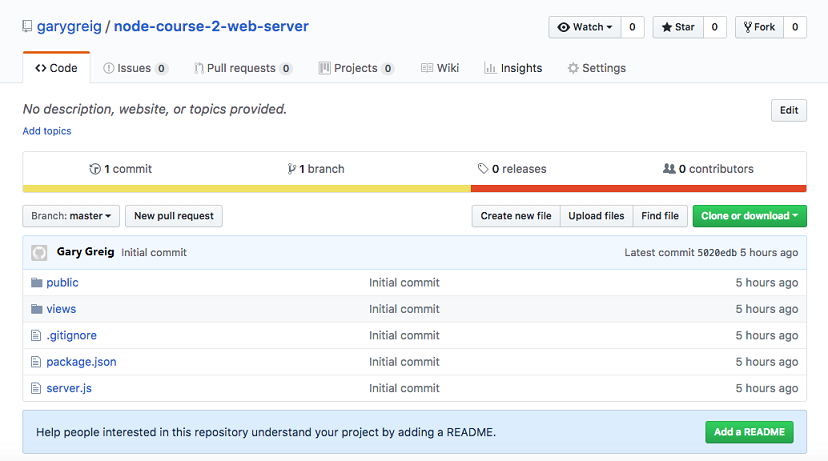Click the contributors people icon
This screenshot has height=461, width=828.
pyautogui.click(x=669, y=169)
